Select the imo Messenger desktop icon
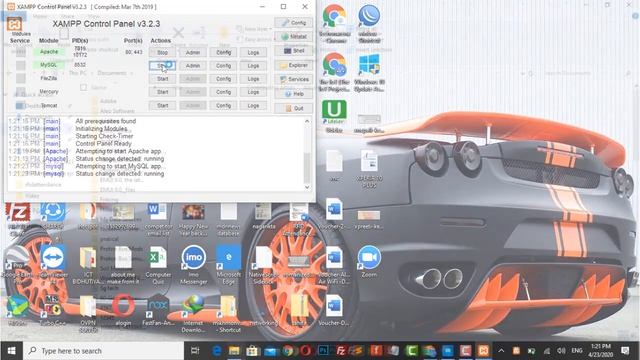 pos(193,265)
